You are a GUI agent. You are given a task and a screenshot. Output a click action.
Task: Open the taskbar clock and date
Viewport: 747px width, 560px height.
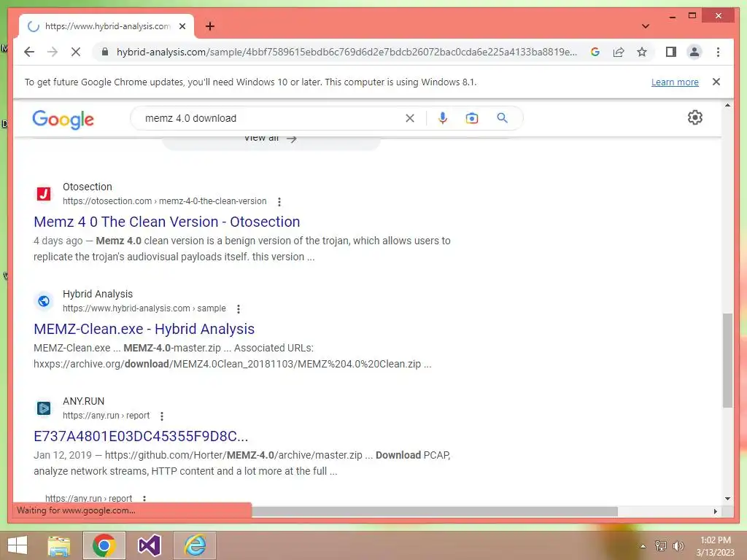tap(716, 546)
